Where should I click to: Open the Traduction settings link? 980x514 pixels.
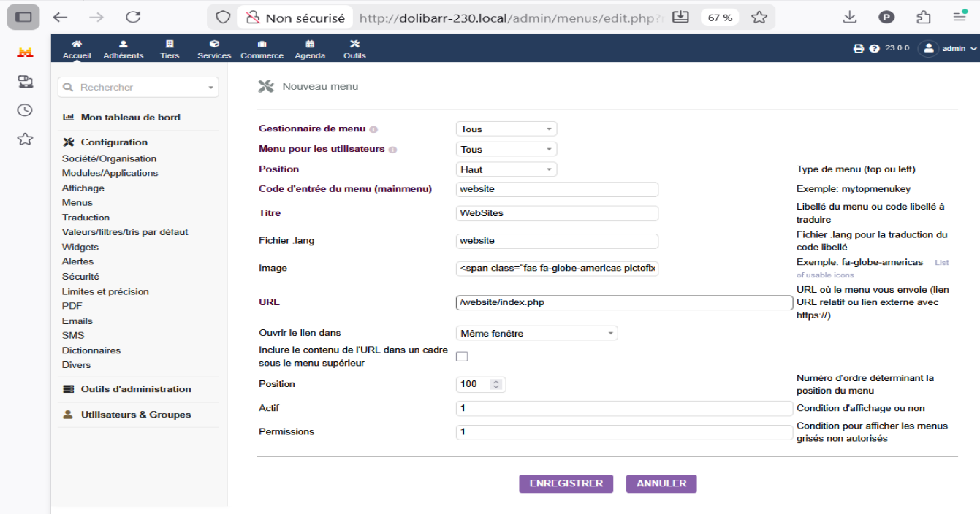86,218
